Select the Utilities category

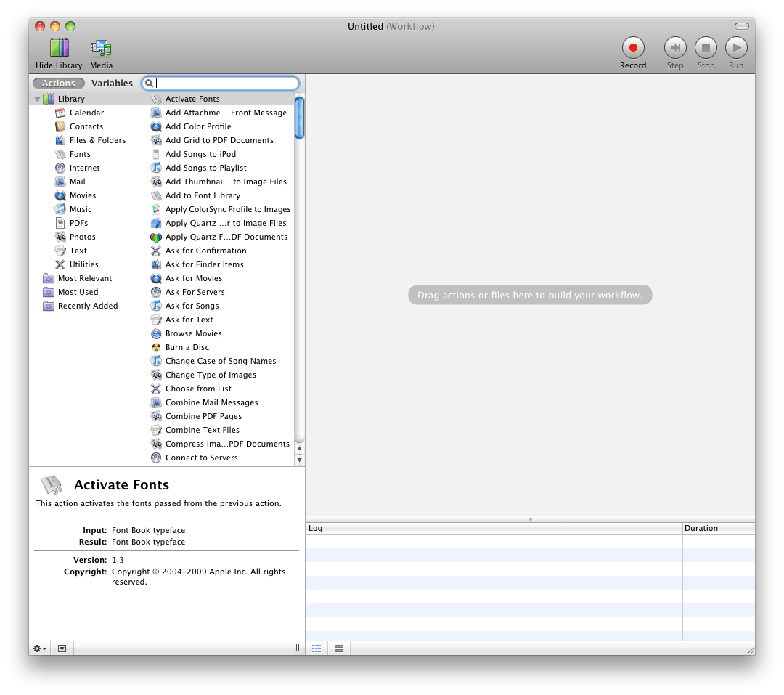tap(83, 264)
